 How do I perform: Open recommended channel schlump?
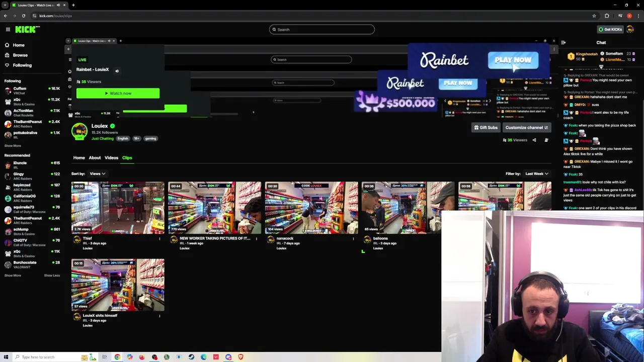pos(32,231)
